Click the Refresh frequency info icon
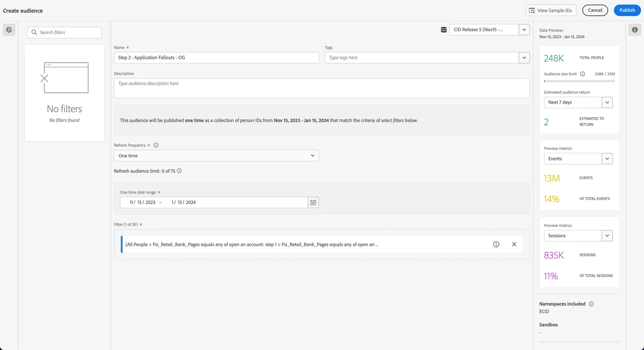 156,145
